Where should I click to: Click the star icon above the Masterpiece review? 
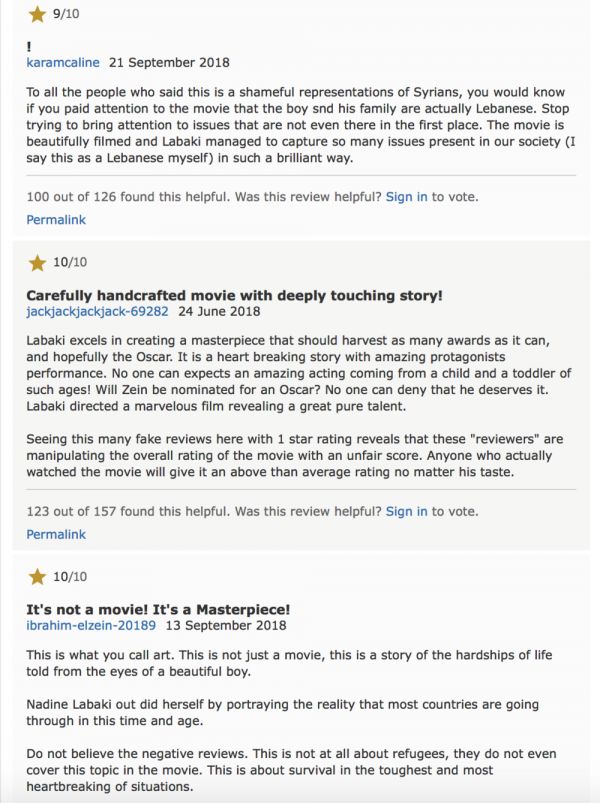point(37,577)
